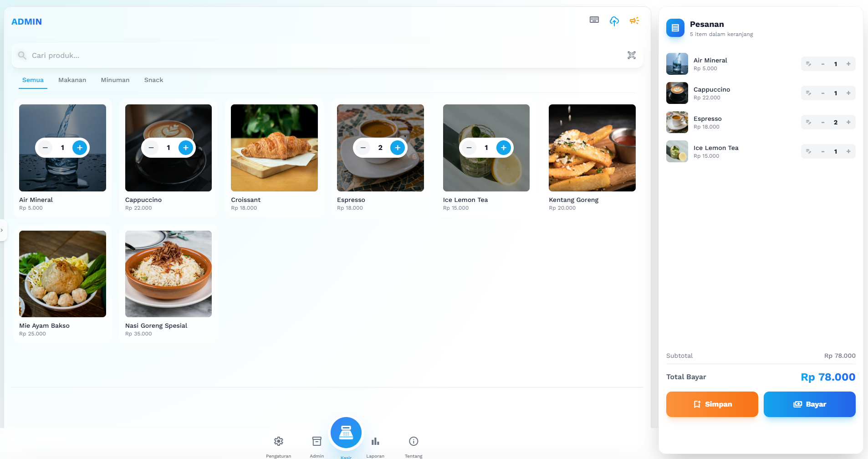Decrease Air Mineral quantity on product card
Image resolution: width=868 pixels, height=459 pixels.
[x=45, y=148]
